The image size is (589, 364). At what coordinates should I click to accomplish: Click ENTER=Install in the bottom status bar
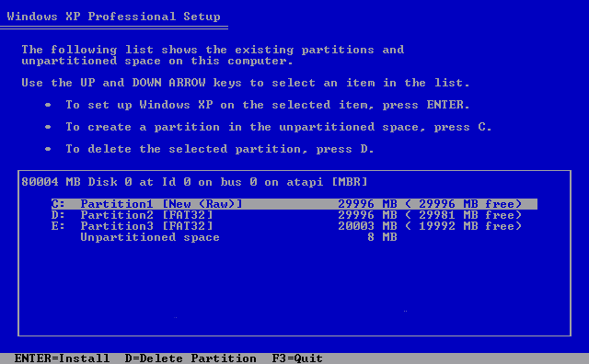[x=62, y=358]
